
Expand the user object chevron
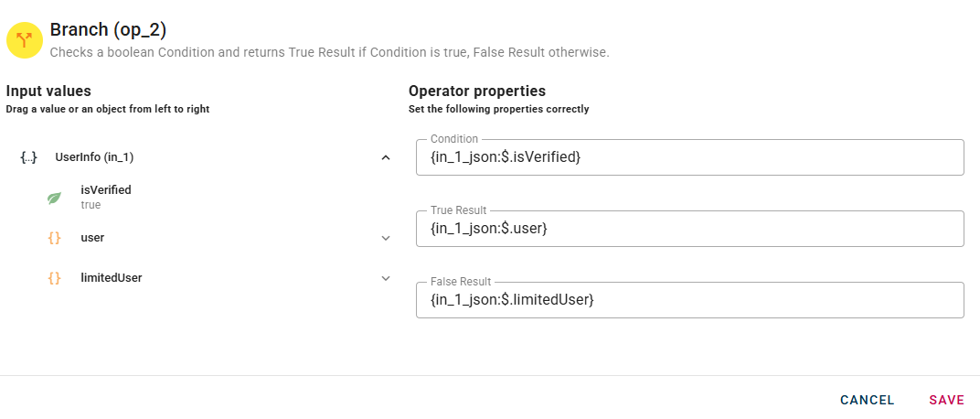386,238
